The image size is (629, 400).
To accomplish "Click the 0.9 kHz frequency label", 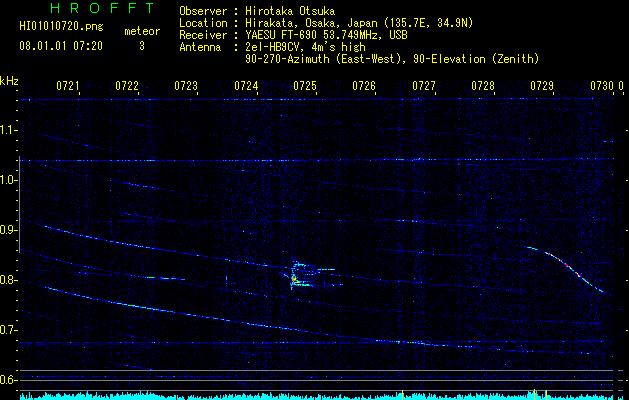I will [x=9, y=230].
